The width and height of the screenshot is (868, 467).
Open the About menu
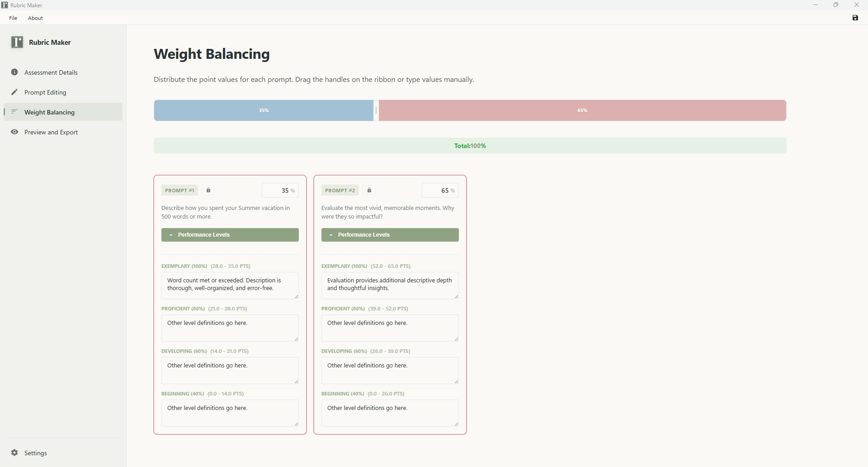[x=35, y=18]
